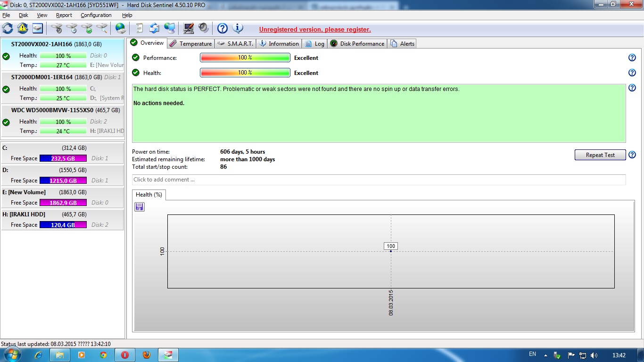
Task: Click the monitor with pen configuration icon
Action: pos(189,28)
